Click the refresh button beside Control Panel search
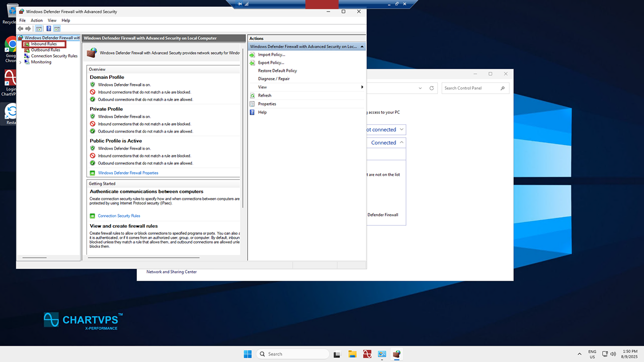 (431, 88)
